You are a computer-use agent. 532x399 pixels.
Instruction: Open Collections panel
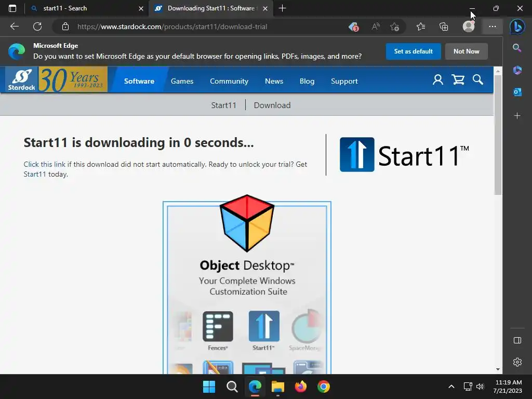click(444, 26)
